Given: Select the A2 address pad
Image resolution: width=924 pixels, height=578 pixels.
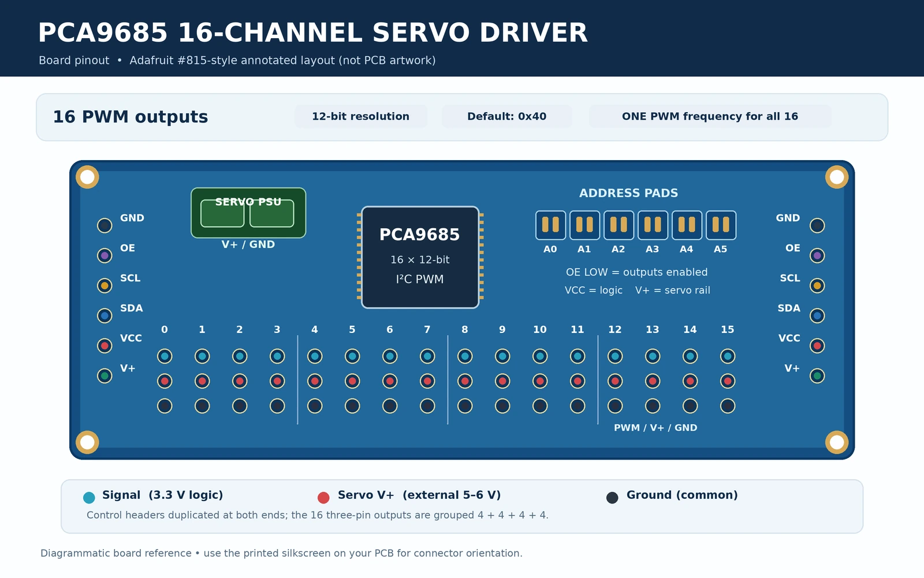Looking at the screenshot, I should [x=619, y=225].
